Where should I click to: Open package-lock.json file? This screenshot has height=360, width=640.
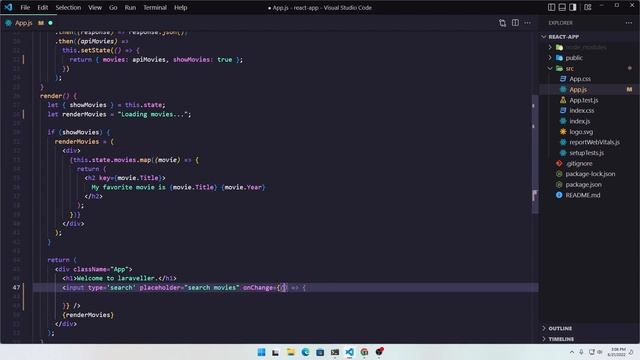click(590, 174)
